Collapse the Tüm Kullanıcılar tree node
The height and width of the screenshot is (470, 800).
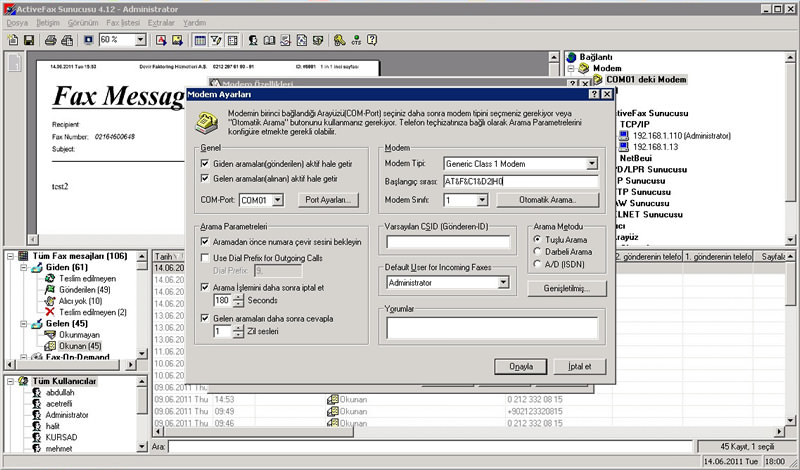(x=10, y=381)
